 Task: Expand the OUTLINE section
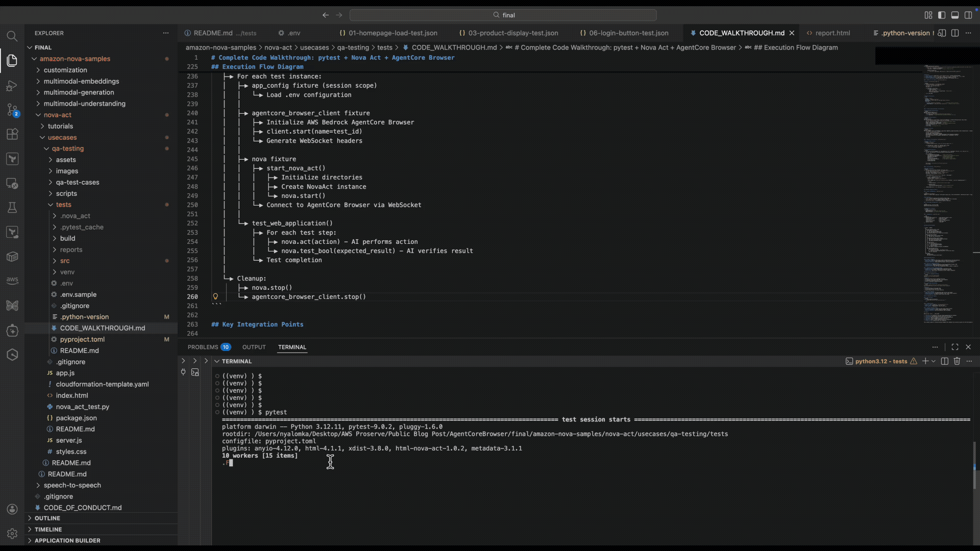click(x=47, y=518)
